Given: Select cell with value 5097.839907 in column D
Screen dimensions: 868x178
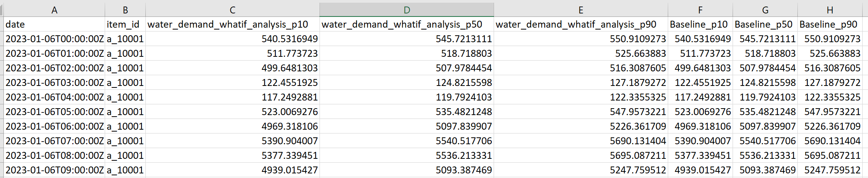Looking at the screenshot, I should point(407,126).
